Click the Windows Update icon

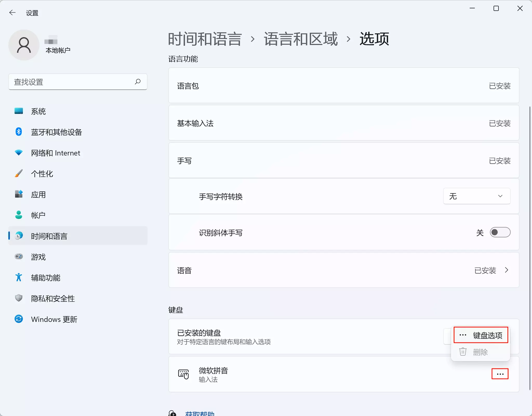point(19,319)
